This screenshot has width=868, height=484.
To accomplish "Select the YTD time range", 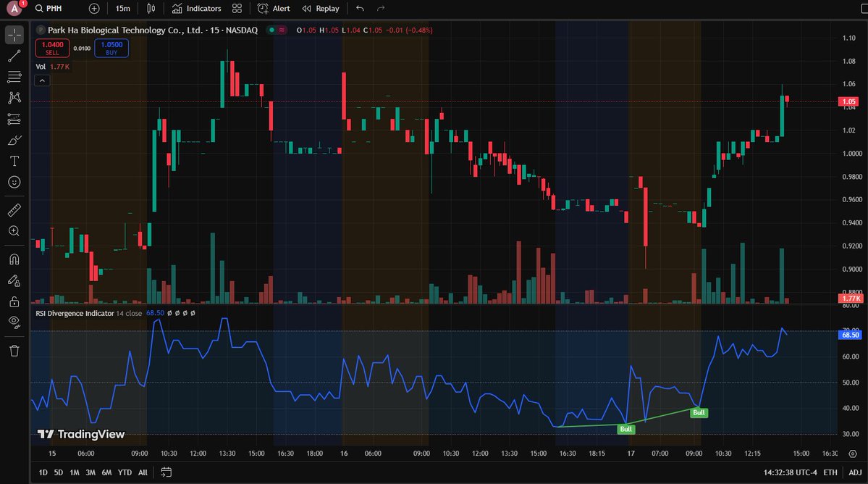I will 125,472.
